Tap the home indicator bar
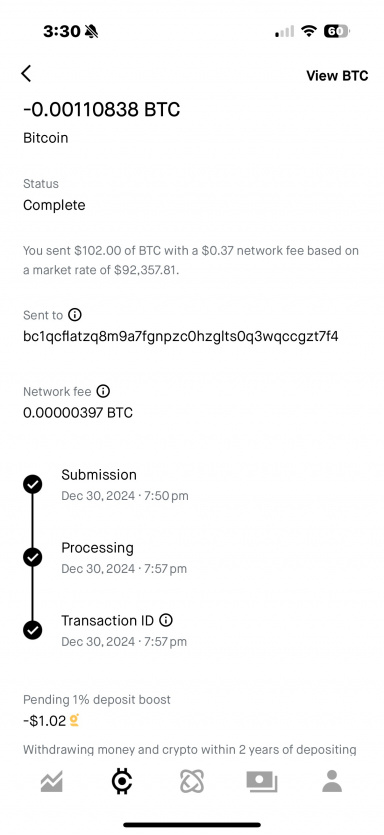The image size is (384, 835). pyautogui.click(x=192, y=825)
